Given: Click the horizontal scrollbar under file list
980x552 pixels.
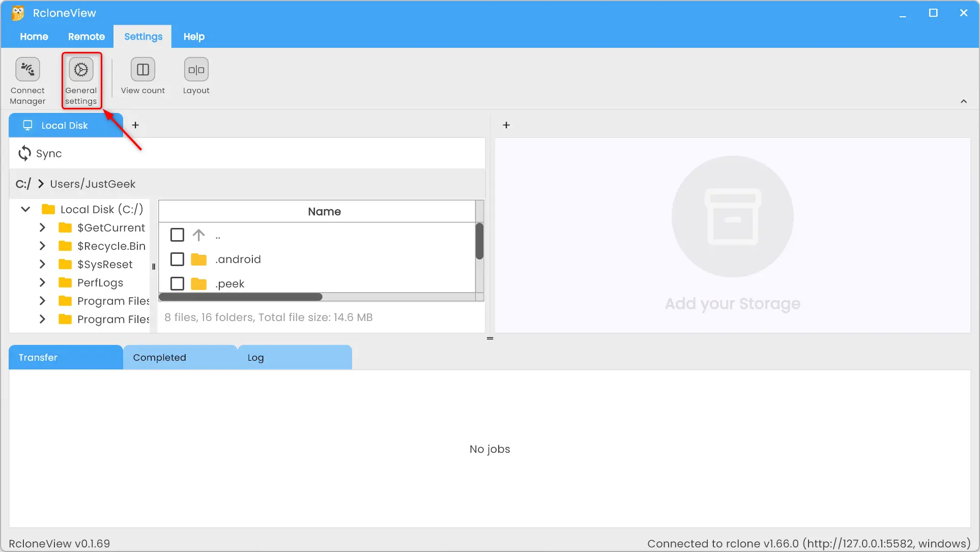Looking at the screenshot, I should point(241,297).
